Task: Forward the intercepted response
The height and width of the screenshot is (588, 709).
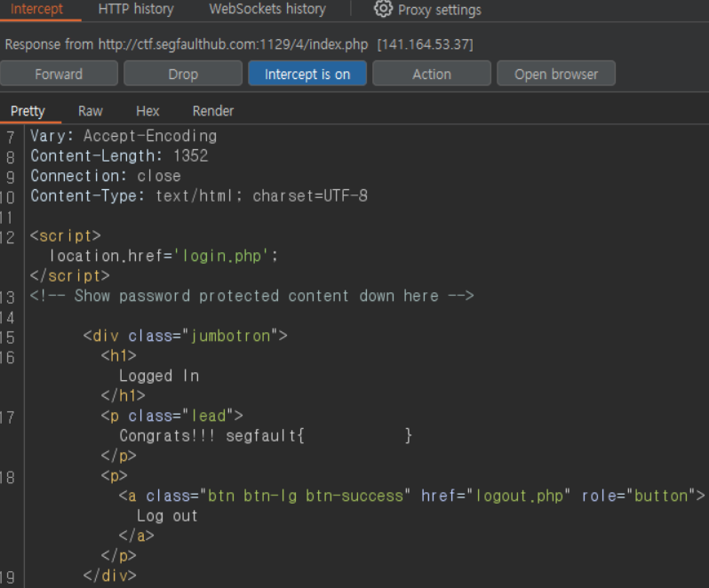Action: 59,74
